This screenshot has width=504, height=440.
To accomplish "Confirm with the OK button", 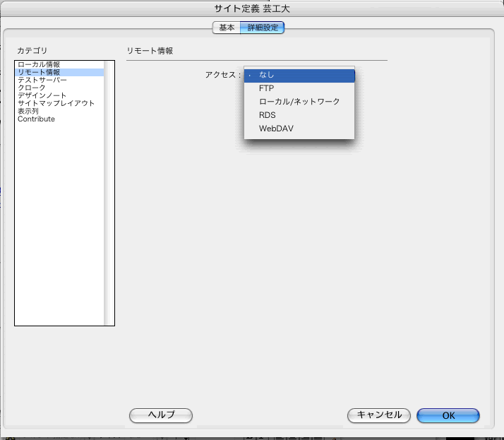I will point(448,415).
